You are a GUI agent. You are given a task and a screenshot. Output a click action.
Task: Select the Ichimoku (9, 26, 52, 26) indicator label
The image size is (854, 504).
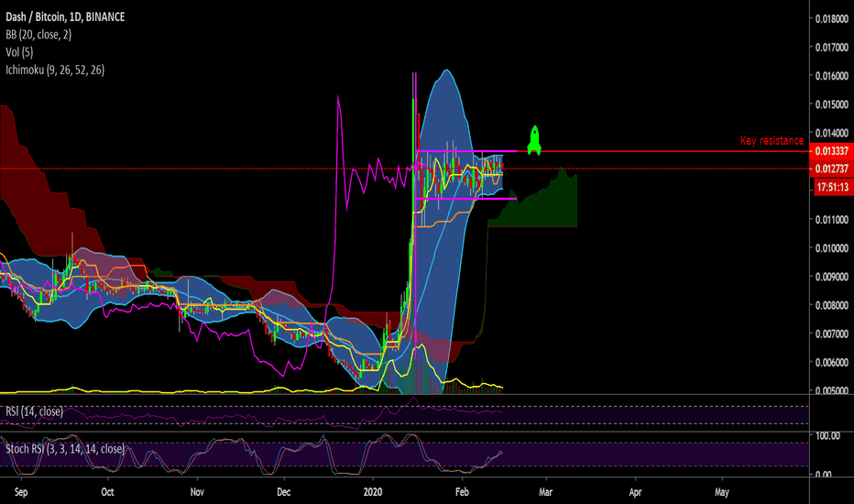coord(55,70)
